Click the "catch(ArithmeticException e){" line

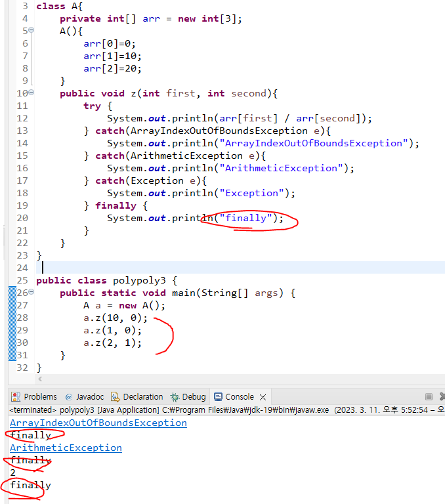tap(175, 156)
